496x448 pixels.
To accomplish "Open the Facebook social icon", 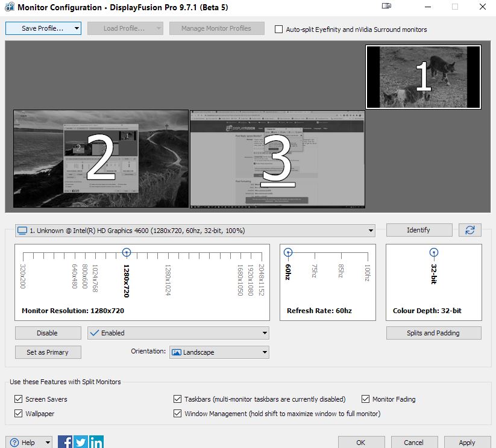I will [x=65, y=442].
